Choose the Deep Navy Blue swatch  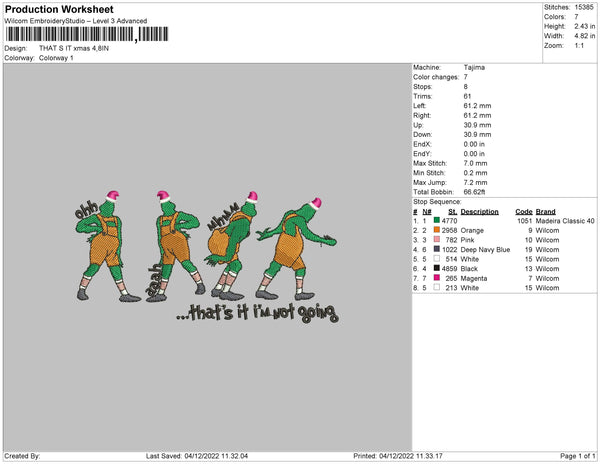pyautogui.click(x=437, y=249)
